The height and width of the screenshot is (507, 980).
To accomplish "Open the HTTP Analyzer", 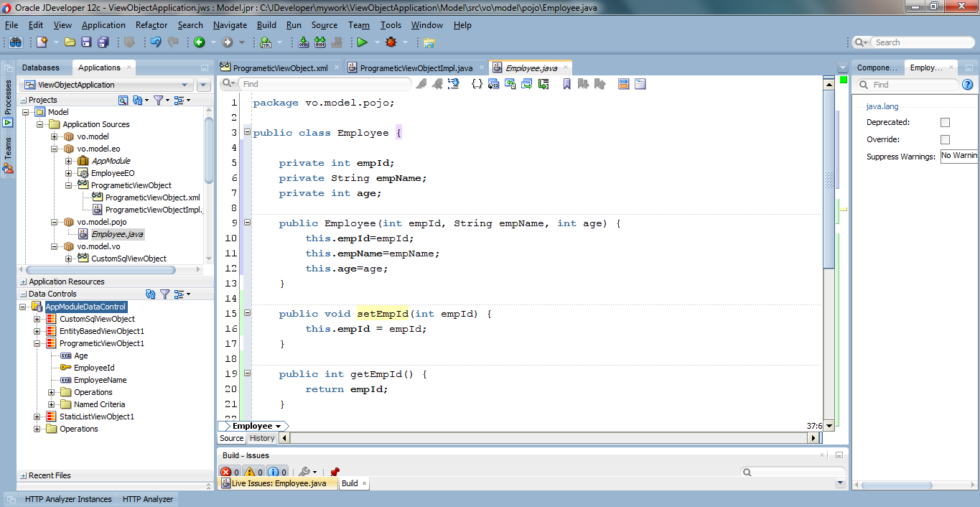I will click(147, 498).
